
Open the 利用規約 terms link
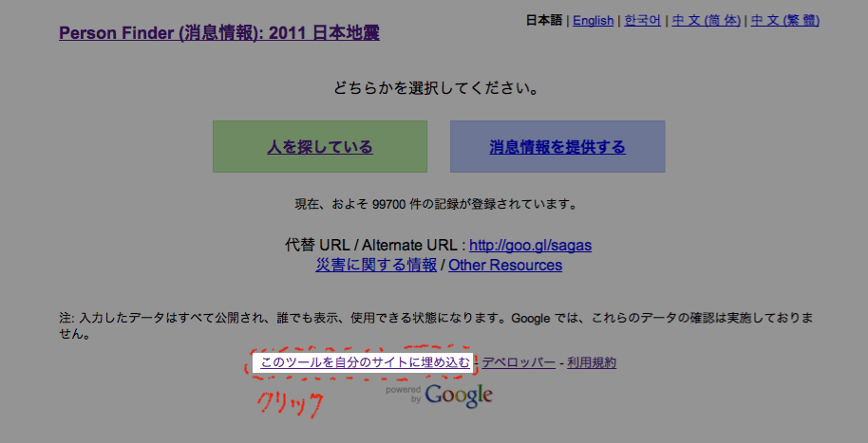point(592,362)
